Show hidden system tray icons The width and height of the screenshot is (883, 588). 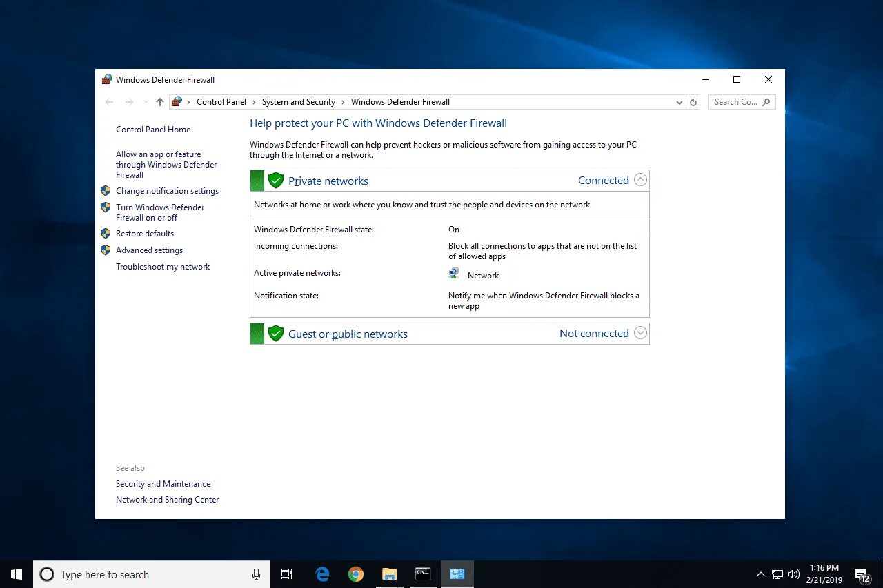point(761,574)
